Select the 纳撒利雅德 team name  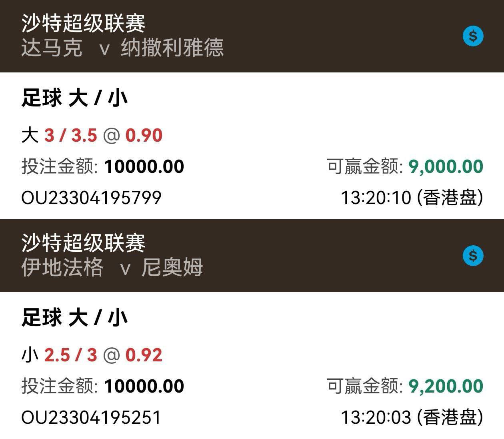[172, 48]
